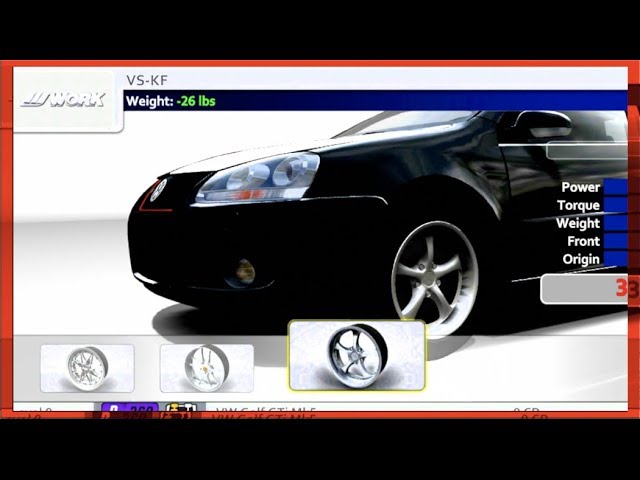Click the red price value box

(584, 289)
